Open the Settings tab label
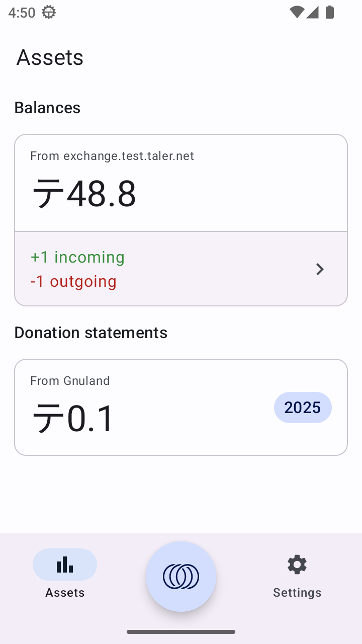 [297, 593]
